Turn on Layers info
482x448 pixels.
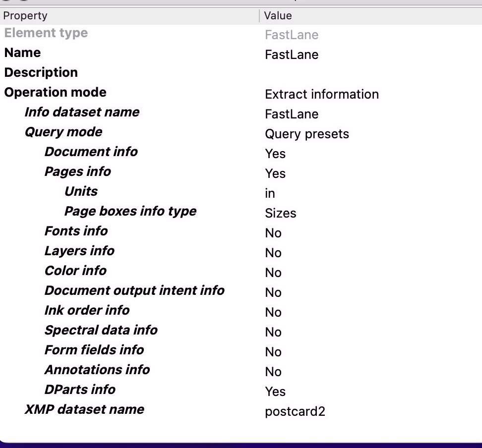(x=273, y=253)
